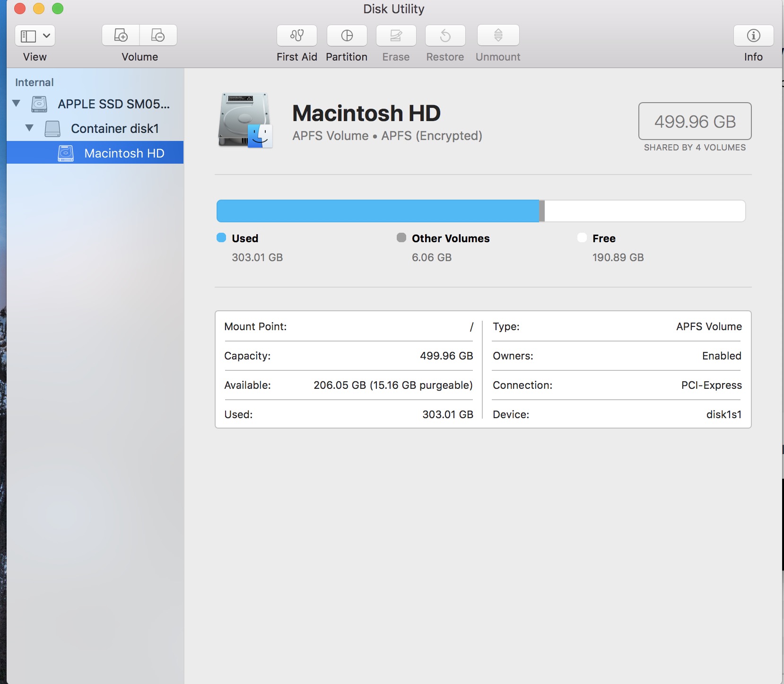Click "SHARED BY 4 VOLUMES" text
784x684 pixels.
[x=695, y=148]
